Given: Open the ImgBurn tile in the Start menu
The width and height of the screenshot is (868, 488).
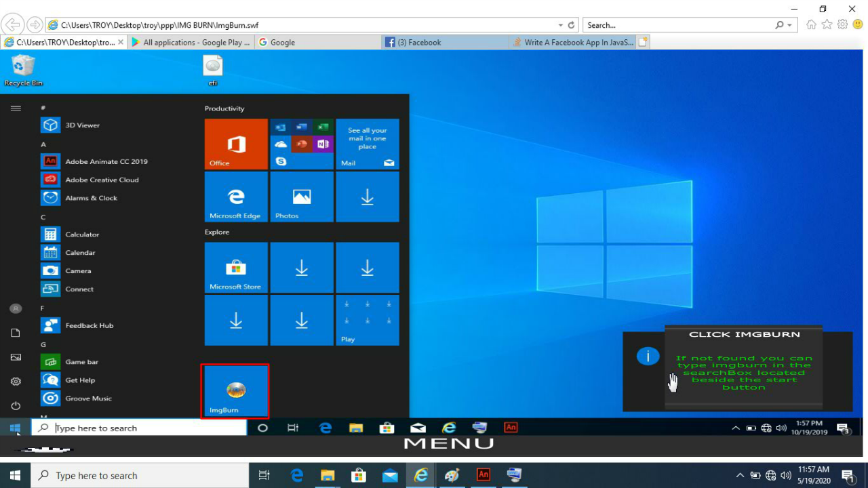Looking at the screenshot, I should coord(235,391).
